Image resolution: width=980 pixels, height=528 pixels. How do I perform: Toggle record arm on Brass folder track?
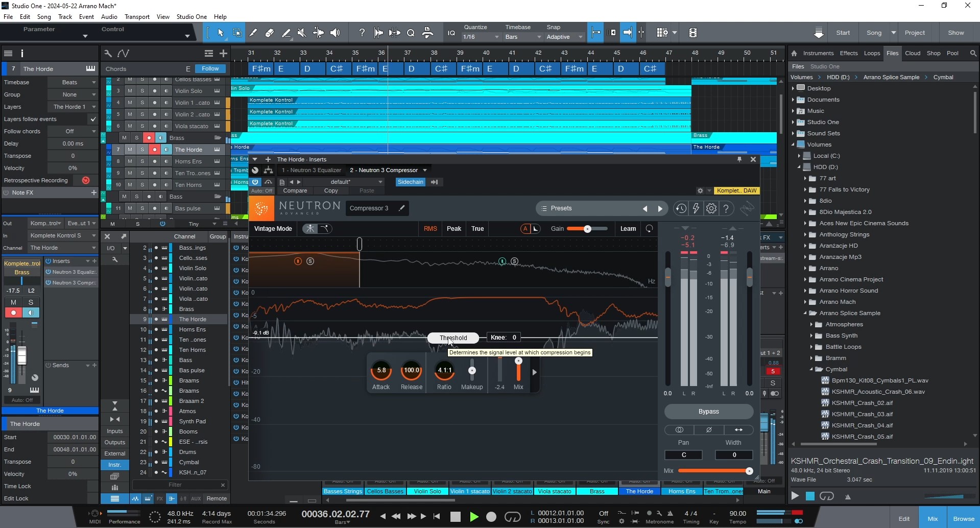pyautogui.click(x=149, y=138)
